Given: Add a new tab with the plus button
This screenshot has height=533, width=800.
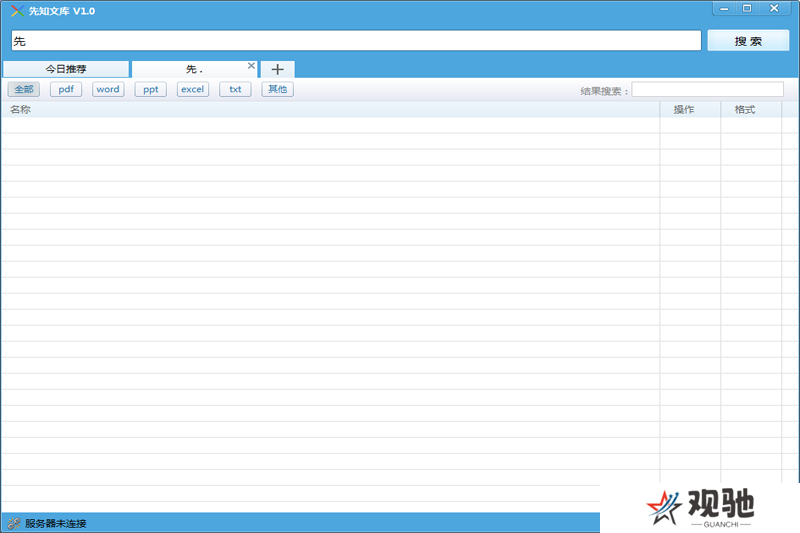Looking at the screenshot, I should coord(278,69).
